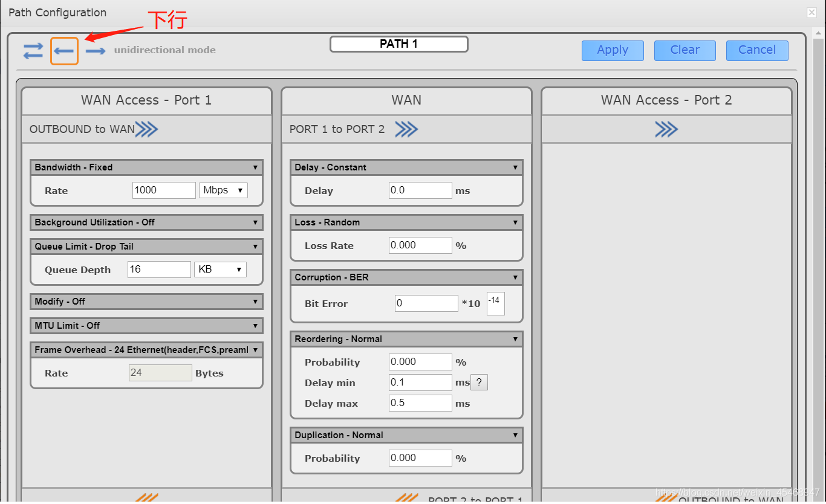Click Bandwidth Rate field showing 1000
This screenshot has width=826, height=504.
[x=164, y=190]
